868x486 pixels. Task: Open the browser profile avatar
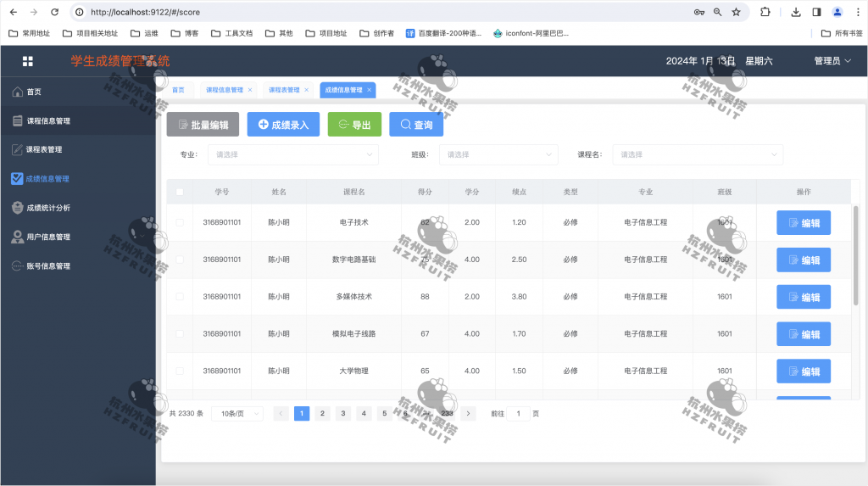point(837,12)
